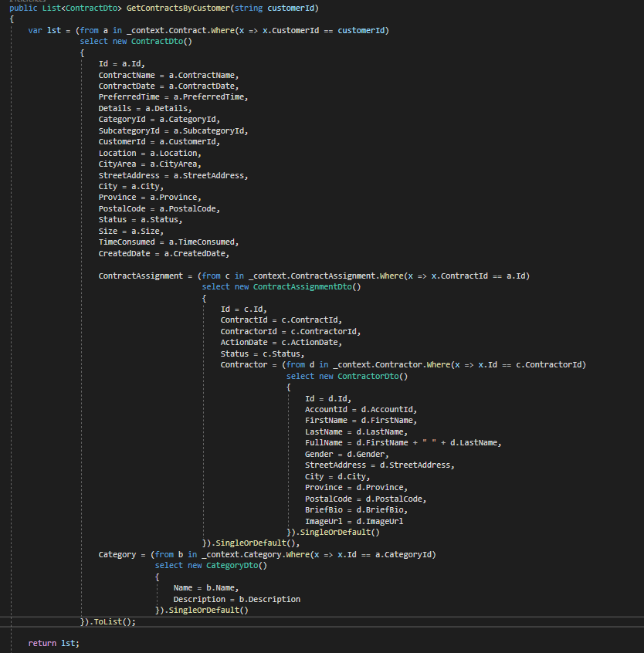644x653 pixels.
Task: Click 'select new ContractAssignmentDto()' line
Action: pos(281,287)
